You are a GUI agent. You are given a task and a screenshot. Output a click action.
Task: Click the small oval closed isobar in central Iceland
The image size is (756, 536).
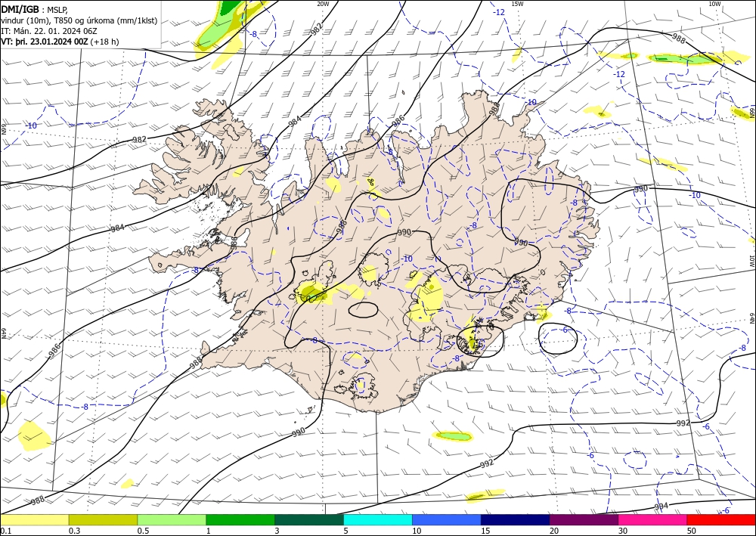[363, 310]
